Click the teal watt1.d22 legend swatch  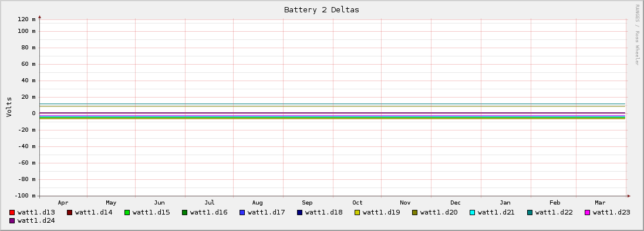(x=530, y=213)
